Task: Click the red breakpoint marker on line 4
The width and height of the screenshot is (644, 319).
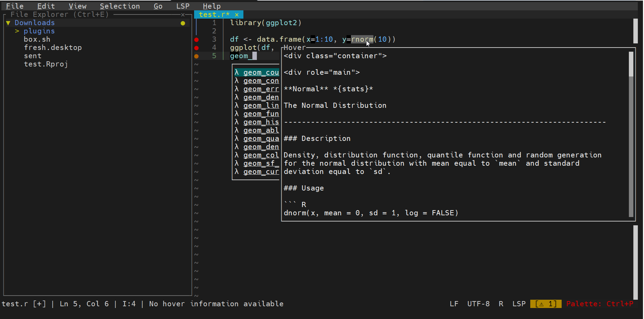Action: 197,48
